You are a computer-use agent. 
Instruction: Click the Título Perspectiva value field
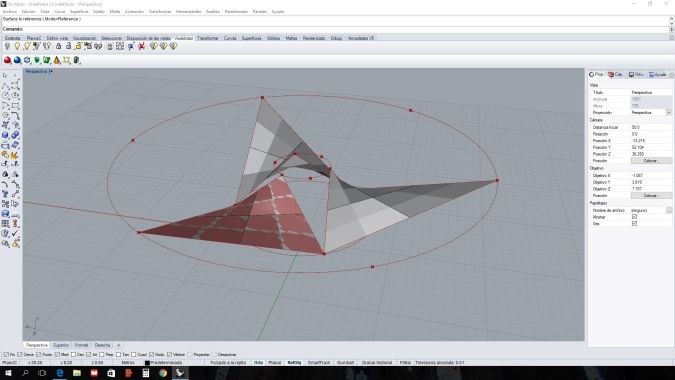[x=651, y=93]
